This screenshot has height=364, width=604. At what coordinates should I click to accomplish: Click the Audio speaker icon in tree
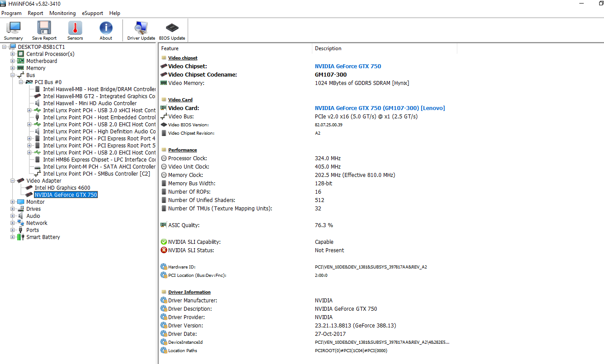coord(21,216)
